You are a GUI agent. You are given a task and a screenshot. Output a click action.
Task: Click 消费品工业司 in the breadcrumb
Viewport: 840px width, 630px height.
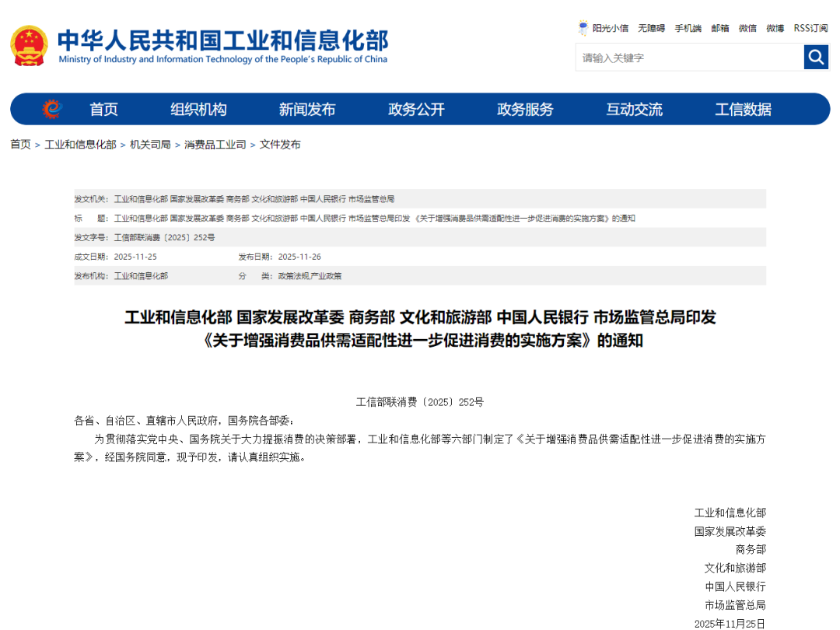215,145
